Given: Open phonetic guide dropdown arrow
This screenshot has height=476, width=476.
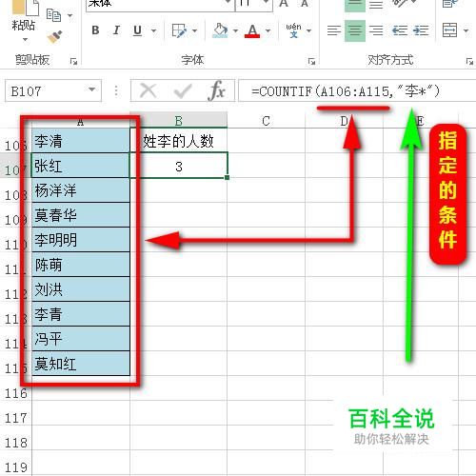Looking at the screenshot, I should coord(308,30).
